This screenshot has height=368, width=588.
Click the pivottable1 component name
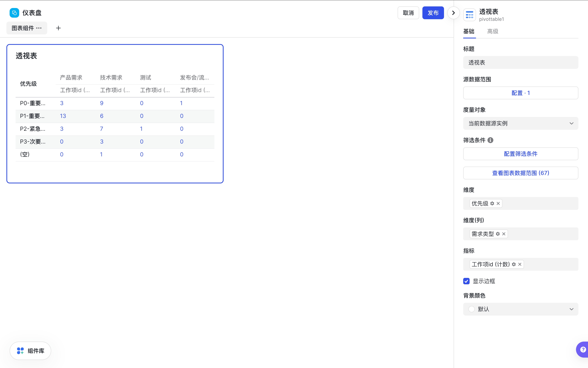click(x=491, y=19)
